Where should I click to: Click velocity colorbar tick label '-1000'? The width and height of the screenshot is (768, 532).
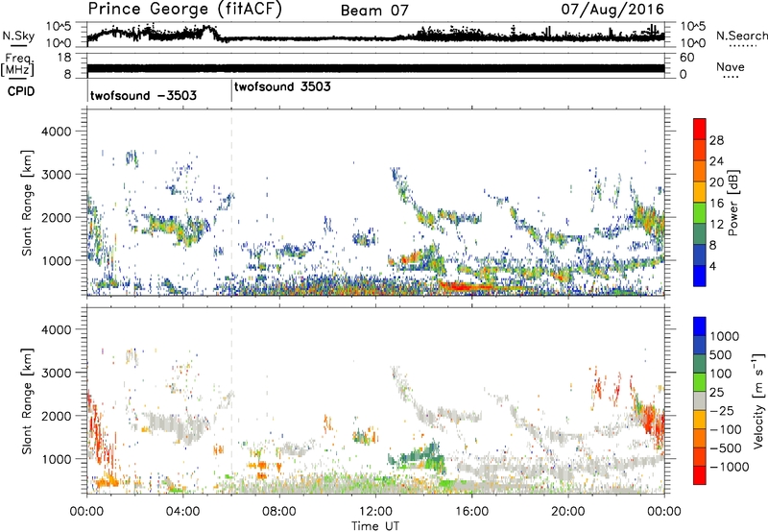(x=729, y=467)
